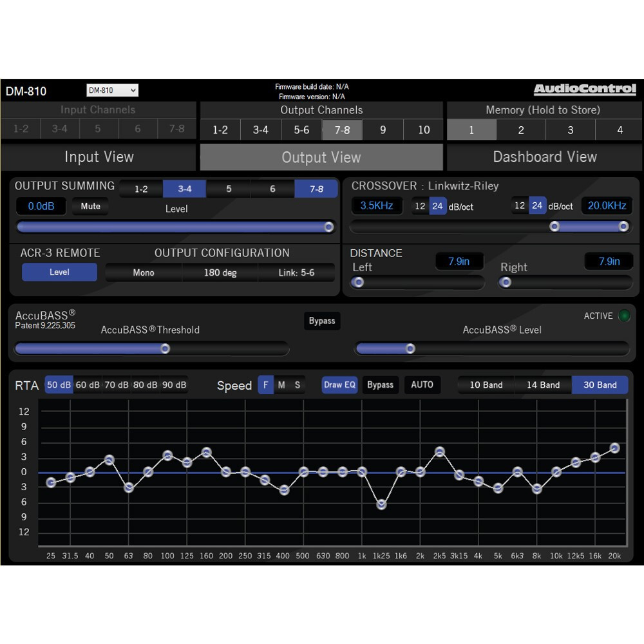The image size is (644, 644).
Task: Select Output Channel 9
Action: click(x=383, y=130)
